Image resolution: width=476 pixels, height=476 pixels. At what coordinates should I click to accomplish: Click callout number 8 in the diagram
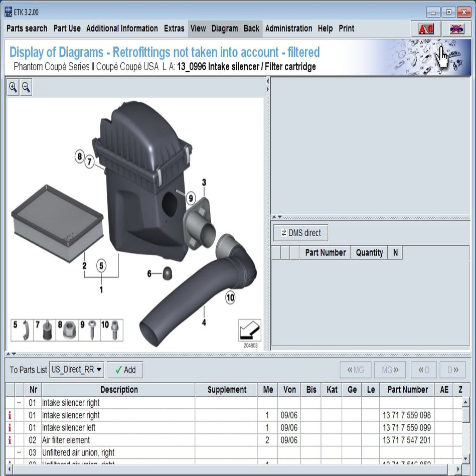click(x=80, y=156)
